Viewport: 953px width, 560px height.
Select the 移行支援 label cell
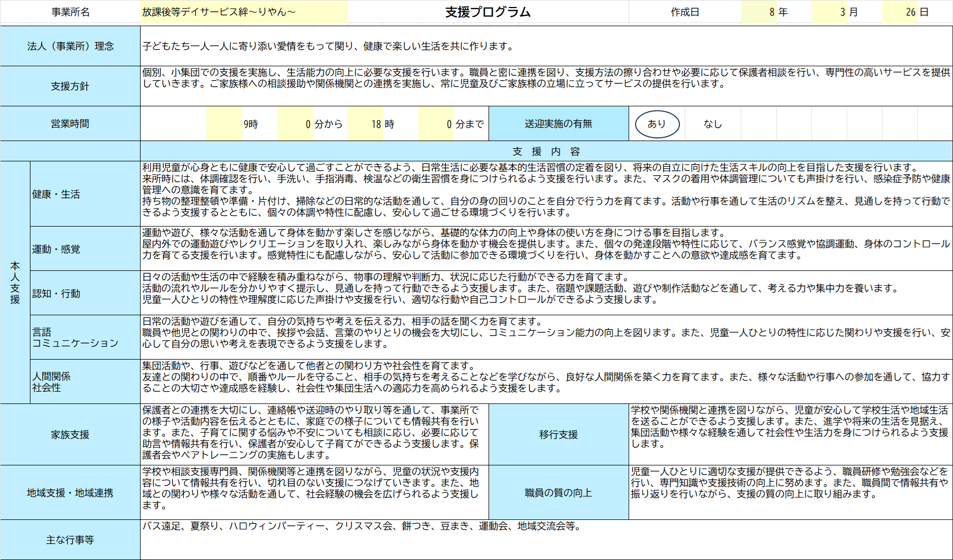[x=558, y=434]
